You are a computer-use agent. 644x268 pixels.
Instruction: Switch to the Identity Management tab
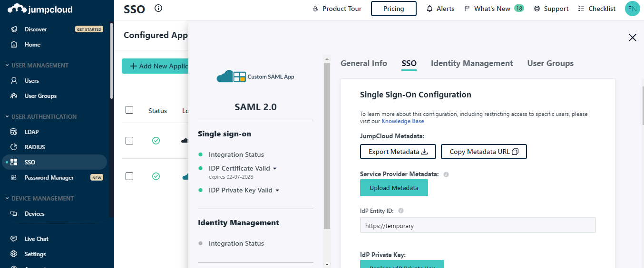click(472, 63)
